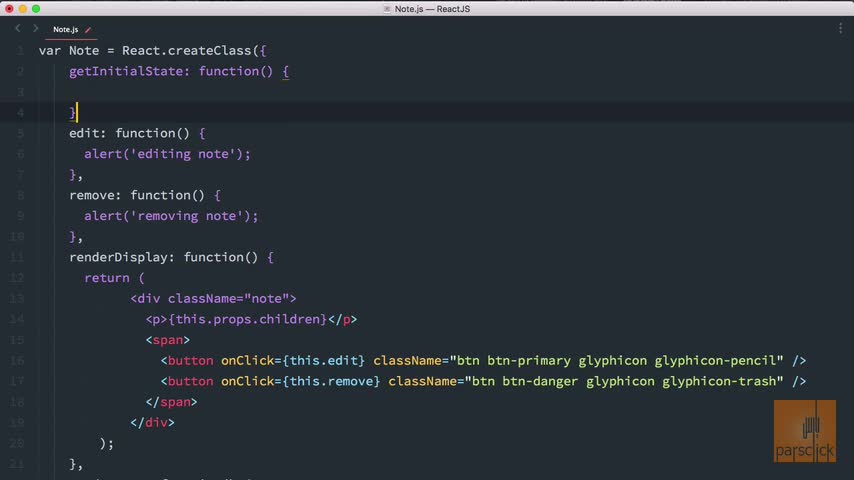Click the 'glyphicon-pencil' class name
The width and height of the screenshot is (854, 480).
point(715,361)
